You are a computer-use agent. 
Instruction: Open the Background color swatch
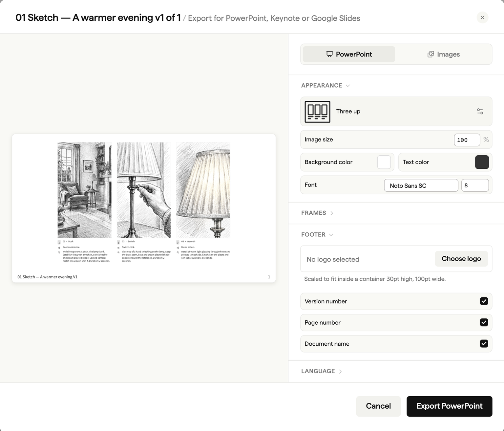pos(384,162)
